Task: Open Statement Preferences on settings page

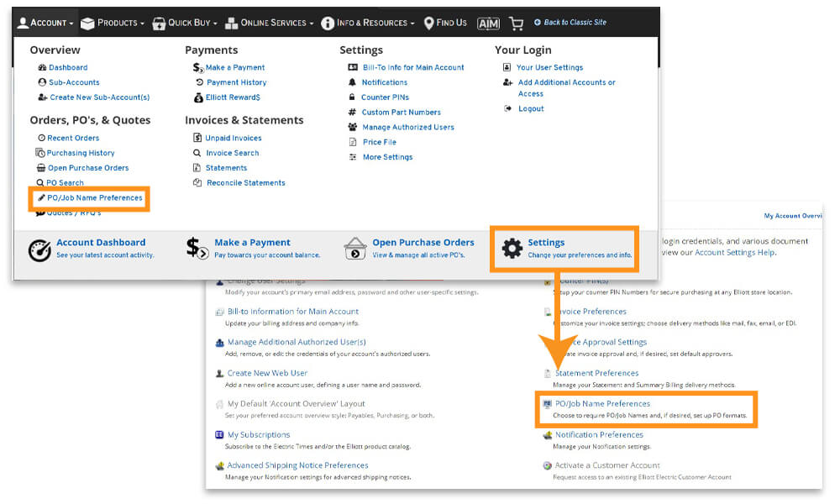Action: tap(596, 373)
